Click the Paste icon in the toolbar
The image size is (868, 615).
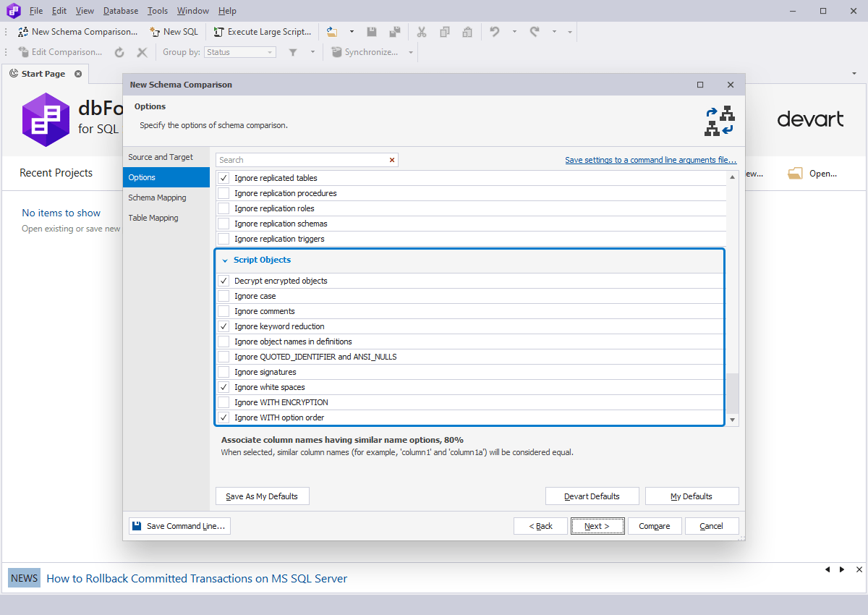(467, 32)
